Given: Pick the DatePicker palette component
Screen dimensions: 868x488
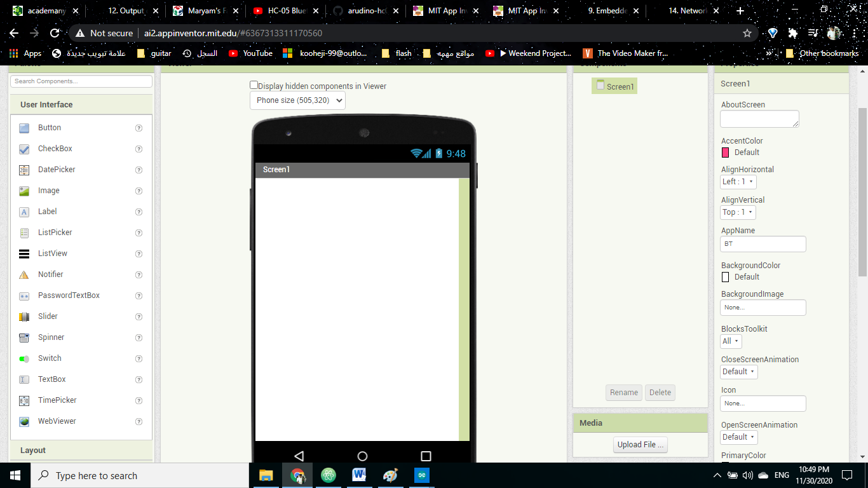Looking at the screenshot, I should pyautogui.click(x=57, y=169).
